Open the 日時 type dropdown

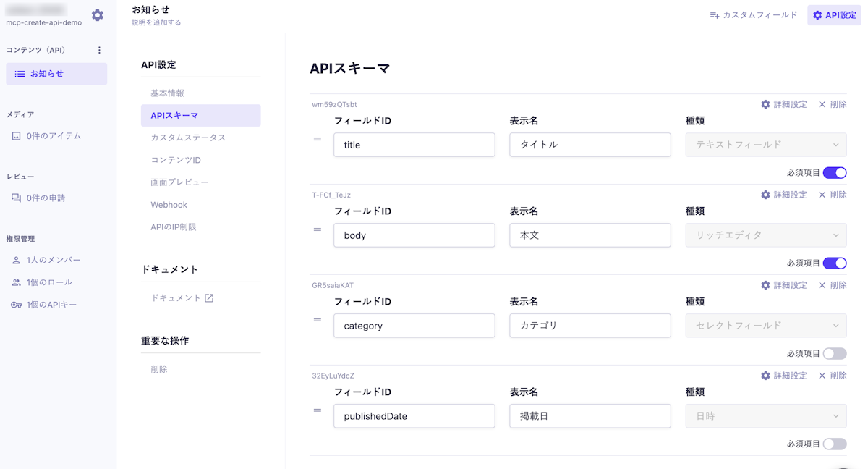pos(766,416)
